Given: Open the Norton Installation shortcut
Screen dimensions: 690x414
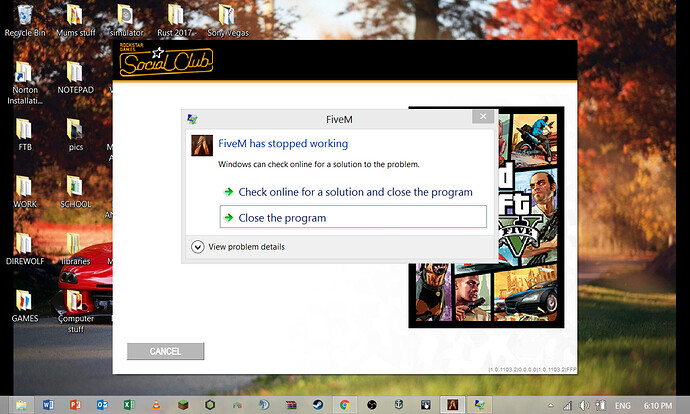Looking at the screenshot, I should point(25,83).
